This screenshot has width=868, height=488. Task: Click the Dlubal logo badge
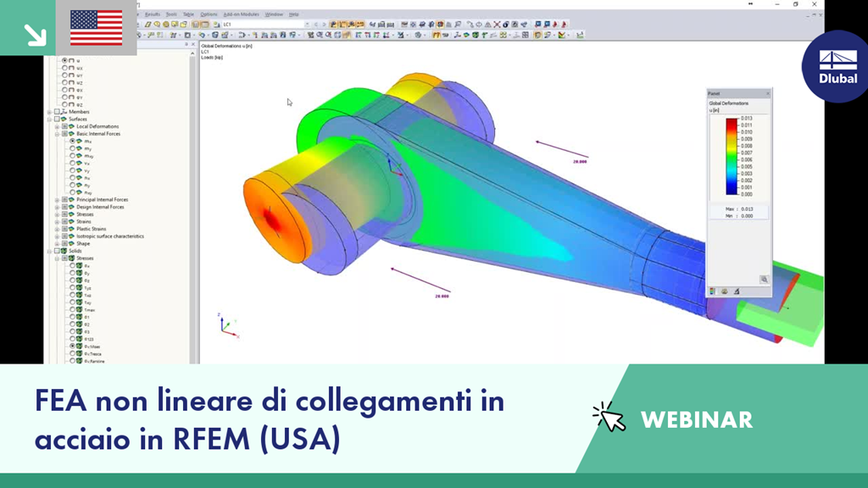coord(837,66)
